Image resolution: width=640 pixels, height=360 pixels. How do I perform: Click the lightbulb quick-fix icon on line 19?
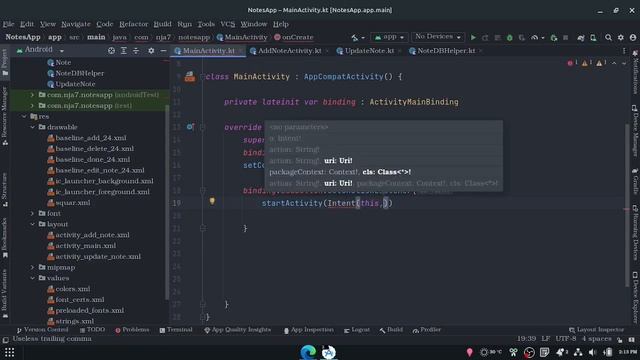pyautogui.click(x=212, y=200)
